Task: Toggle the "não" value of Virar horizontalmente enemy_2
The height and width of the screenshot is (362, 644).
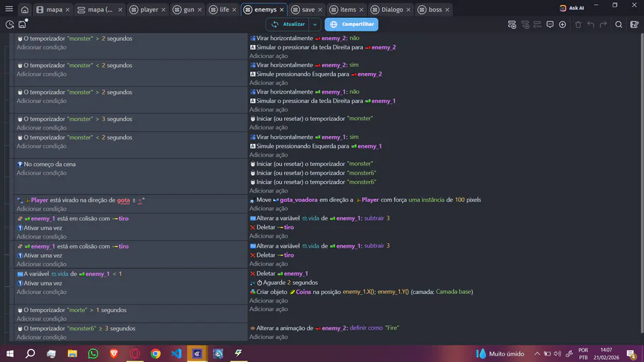Action: [x=354, y=38]
